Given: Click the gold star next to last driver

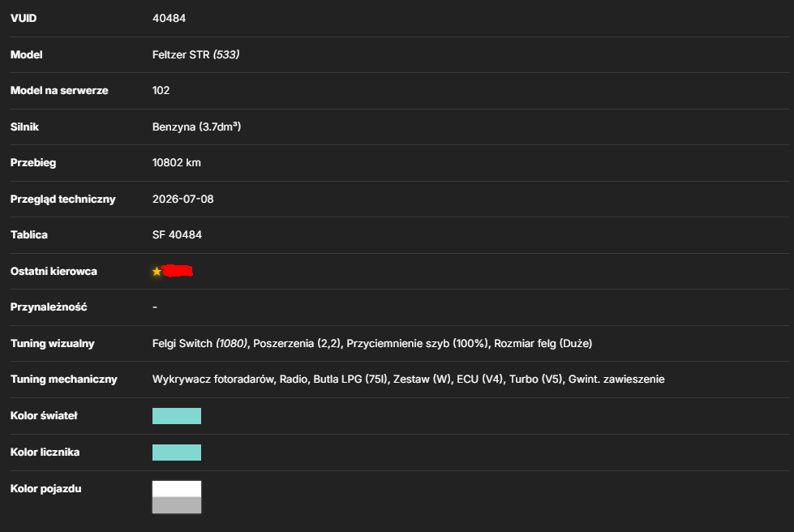Looking at the screenshot, I should pyautogui.click(x=157, y=272).
